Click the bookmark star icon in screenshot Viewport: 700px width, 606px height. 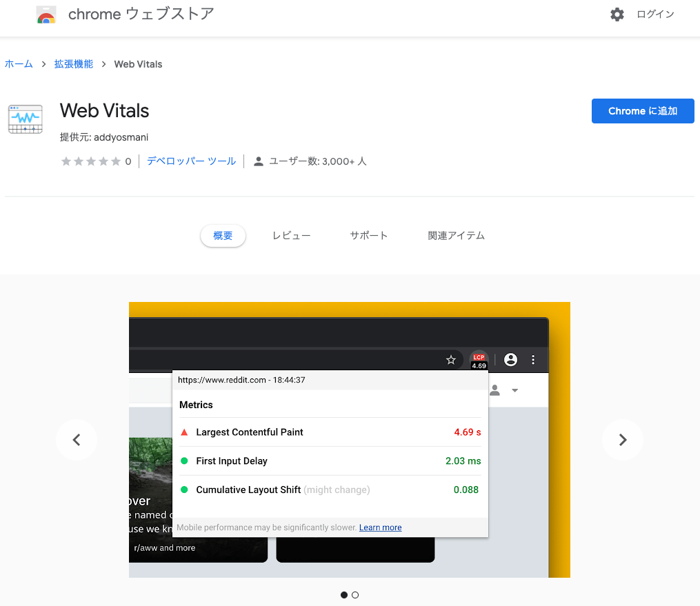pyautogui.click(x=451, y=360)
